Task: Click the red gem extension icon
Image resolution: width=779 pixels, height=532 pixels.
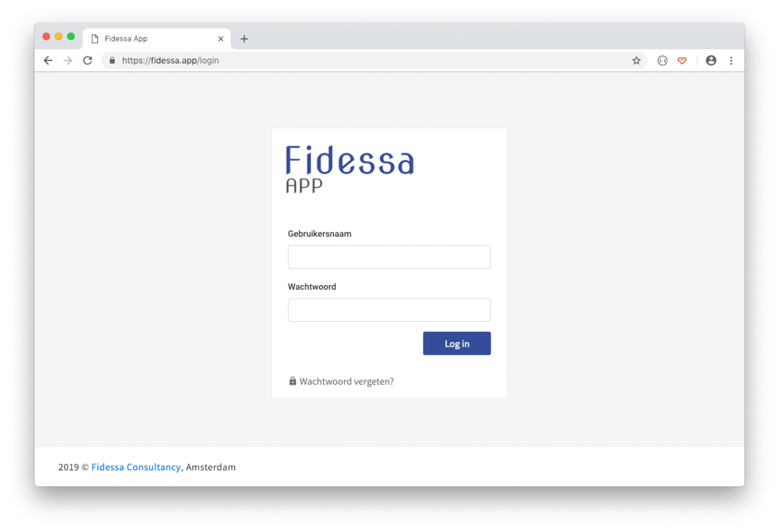Action: click(682, 60)
